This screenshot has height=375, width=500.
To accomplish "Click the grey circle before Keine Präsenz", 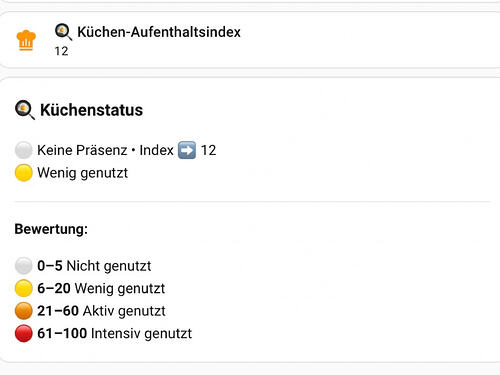I will tap(24, 150).
